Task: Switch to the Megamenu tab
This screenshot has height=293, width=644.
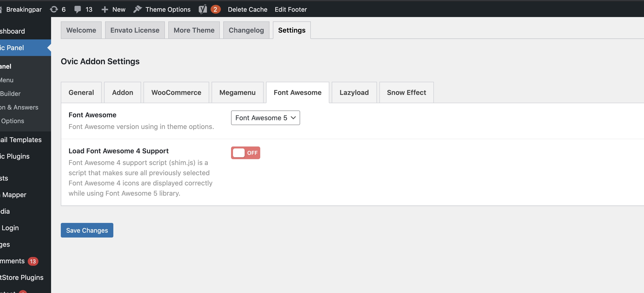Action: [x=238, y=92]
